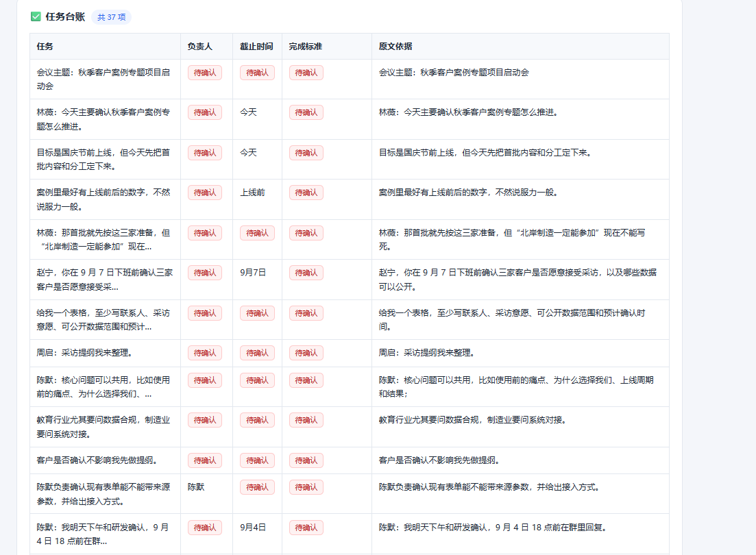The width and height of the screenshot is (756, 555).
Task: Click the 任务台账 section title
Action: tap(65, 17)
